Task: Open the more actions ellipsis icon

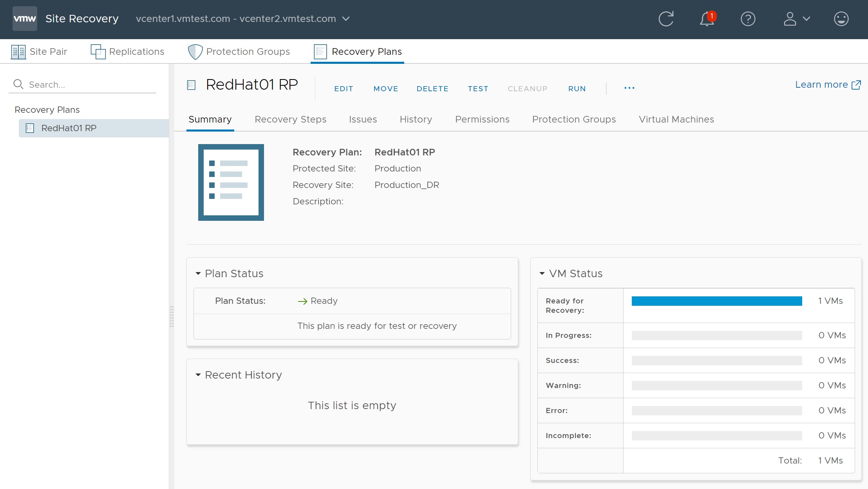Action: click(x=629, y=88)
